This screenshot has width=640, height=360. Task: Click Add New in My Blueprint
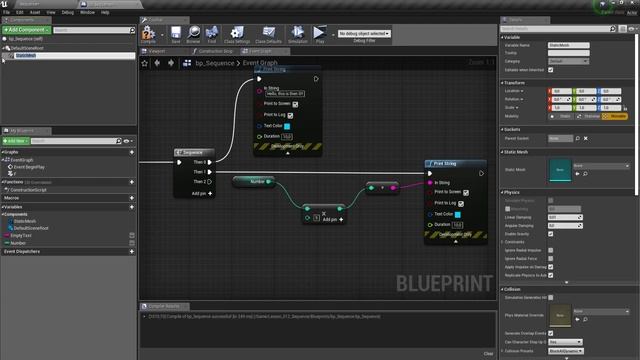(16, 141)
